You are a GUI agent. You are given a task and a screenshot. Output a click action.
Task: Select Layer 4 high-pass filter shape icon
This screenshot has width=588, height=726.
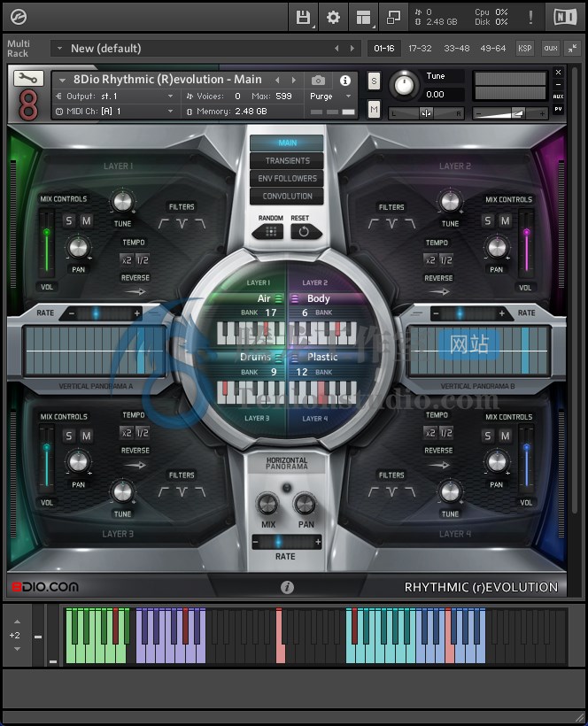coord(373,492)
